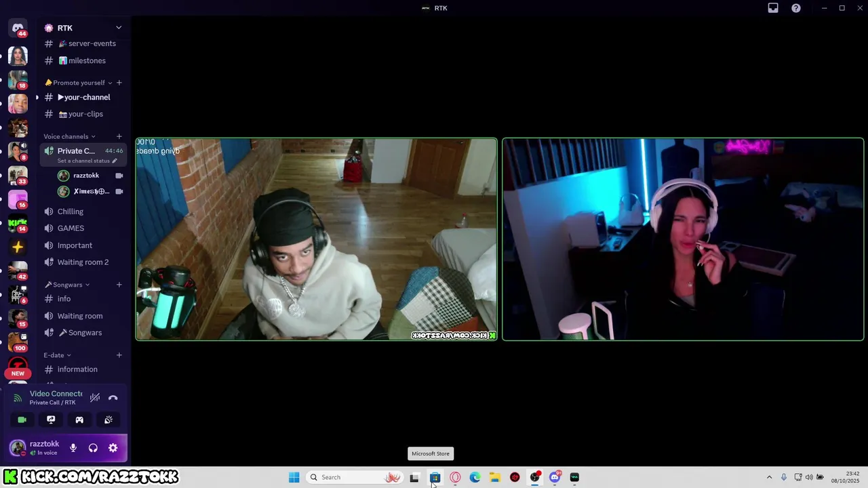Edit channel status pencil icon

click(x=115, y=161)
